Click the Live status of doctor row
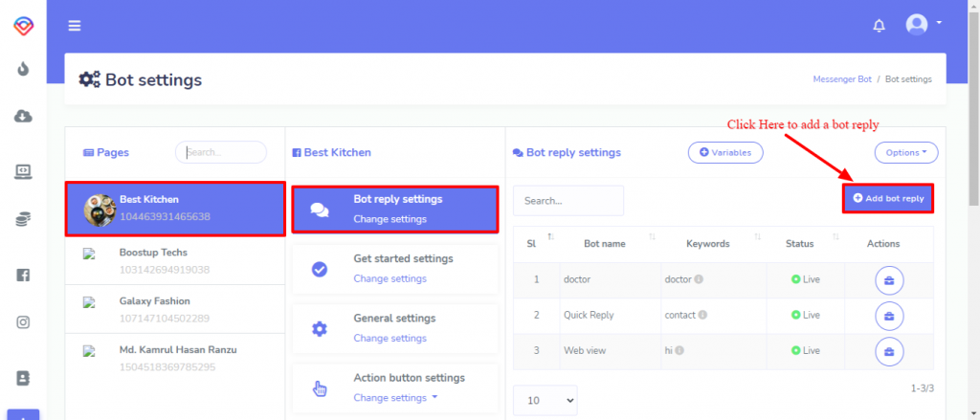980x420 pixels. [806, 279]
